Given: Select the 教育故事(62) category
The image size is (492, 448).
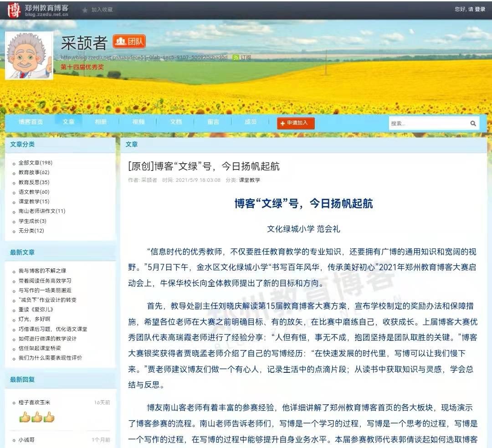Looking at the screenshot, I should click(x=34, y=172).
